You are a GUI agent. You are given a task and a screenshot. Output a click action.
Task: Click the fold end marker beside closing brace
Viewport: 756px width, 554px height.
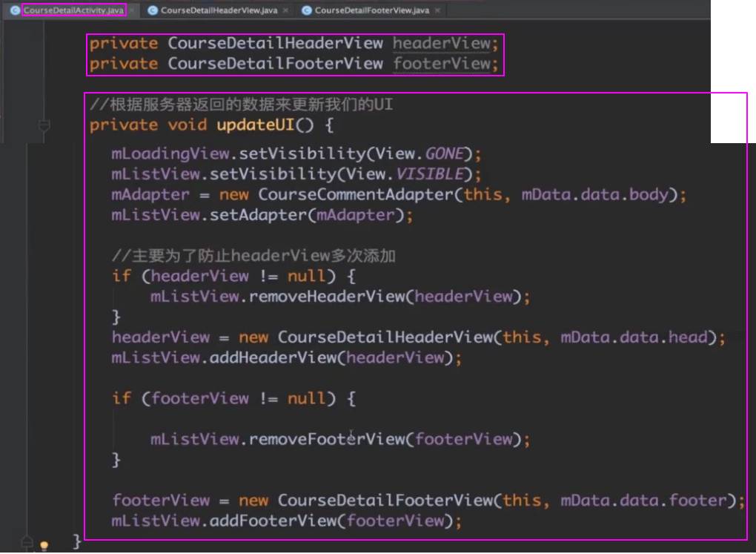click(x=27, y=541)
